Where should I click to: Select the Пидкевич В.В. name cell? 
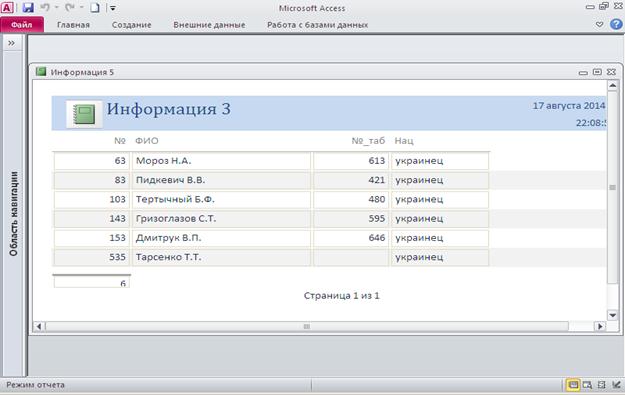pyautogui.click(x=221, y=180)
